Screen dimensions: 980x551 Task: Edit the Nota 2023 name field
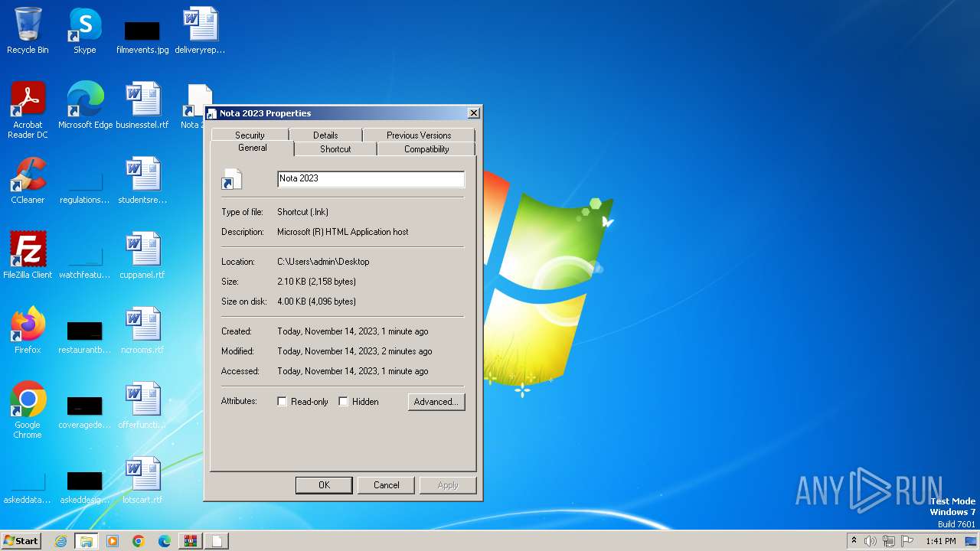371,179
